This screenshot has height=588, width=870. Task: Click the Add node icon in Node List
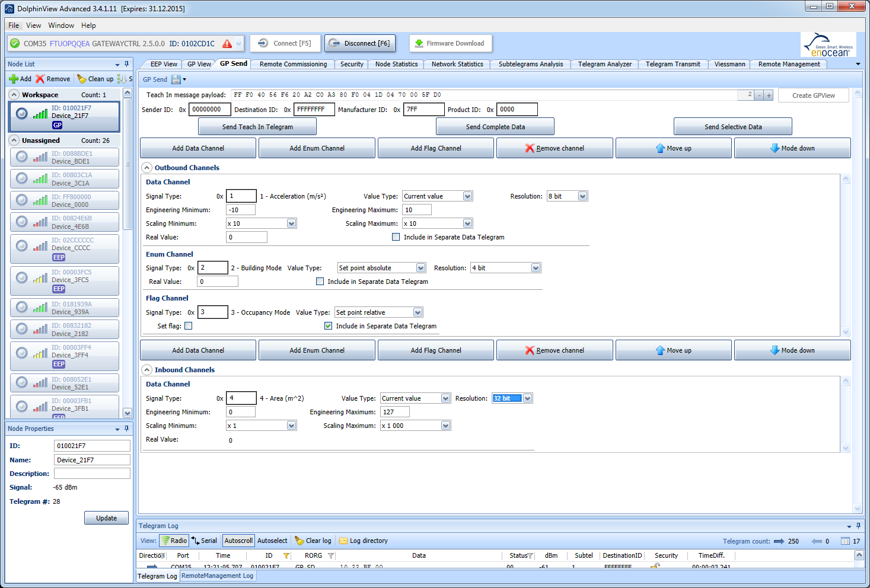14,79
